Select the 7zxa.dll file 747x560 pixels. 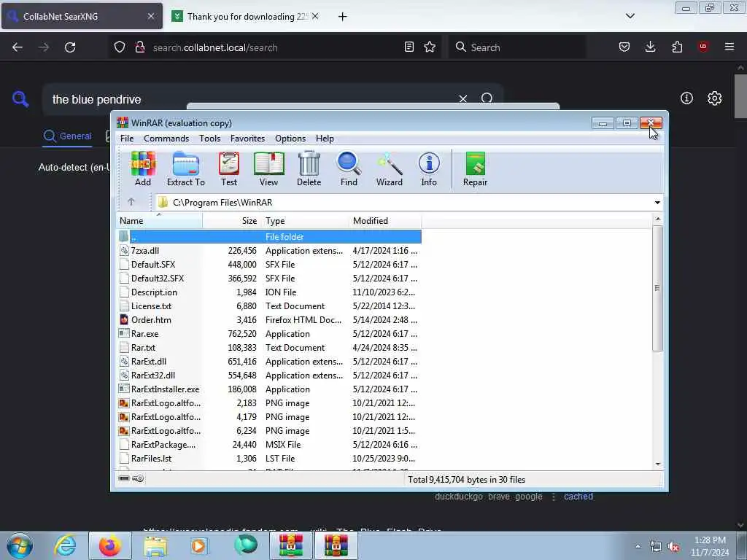click(269, 251)
